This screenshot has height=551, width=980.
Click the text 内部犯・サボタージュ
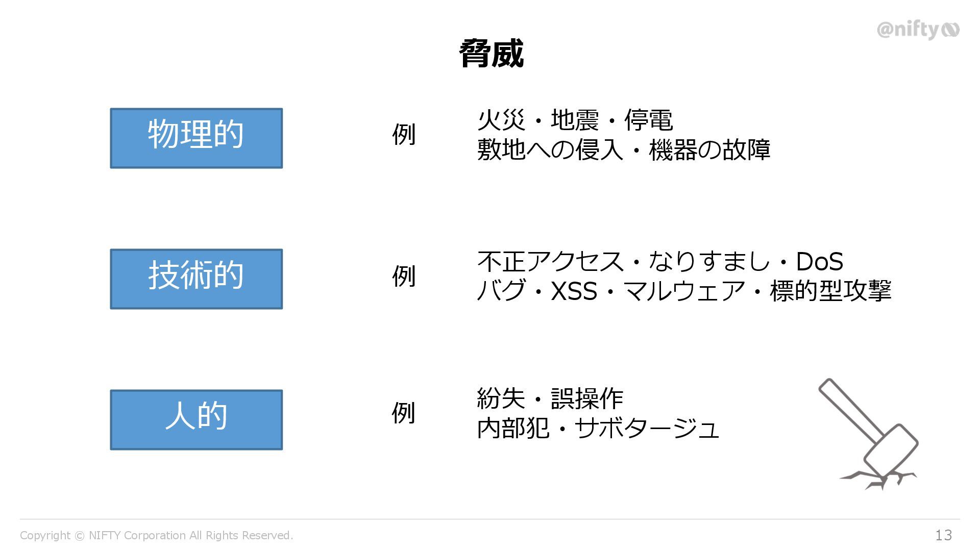pos(598,428)
